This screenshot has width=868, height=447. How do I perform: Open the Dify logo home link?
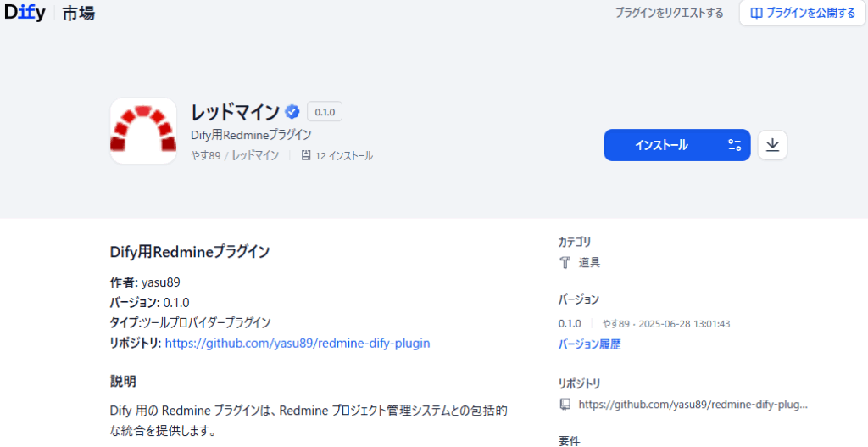(25, 13)
